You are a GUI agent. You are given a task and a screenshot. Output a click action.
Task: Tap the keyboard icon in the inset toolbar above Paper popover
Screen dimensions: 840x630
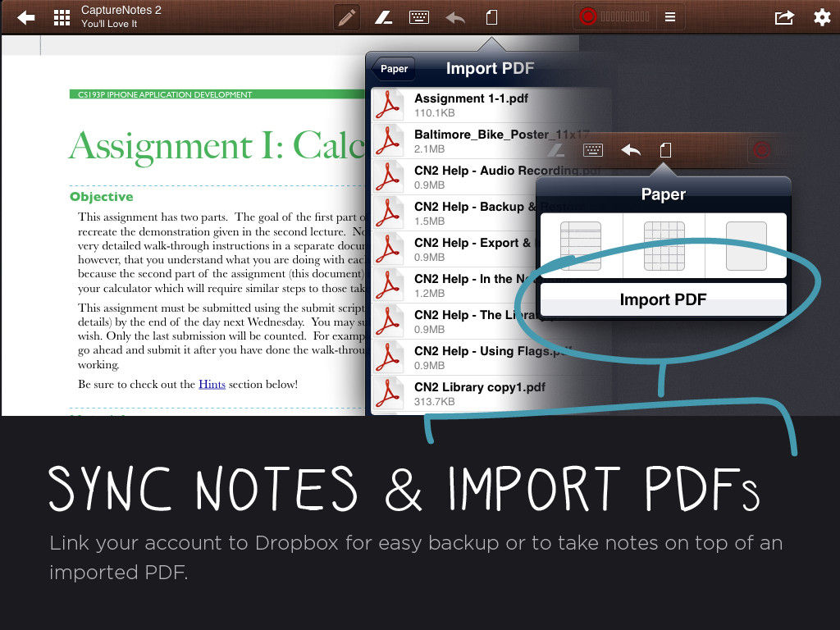coord(593,150)
